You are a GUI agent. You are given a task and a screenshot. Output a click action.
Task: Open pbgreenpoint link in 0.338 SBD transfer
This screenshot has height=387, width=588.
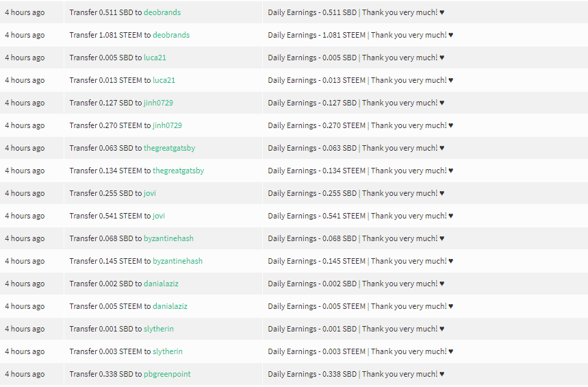point(167,374)
